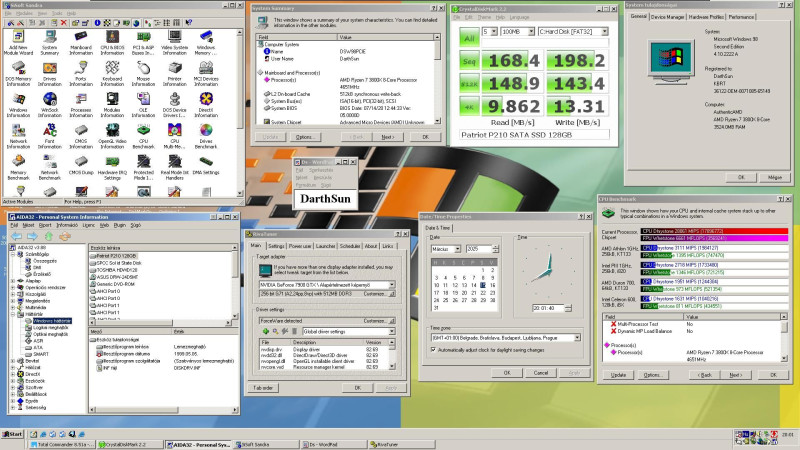The image size is (800, 450).
Task: Switch to RivaTuner Launcher tab
Action: tap(326, 246)
